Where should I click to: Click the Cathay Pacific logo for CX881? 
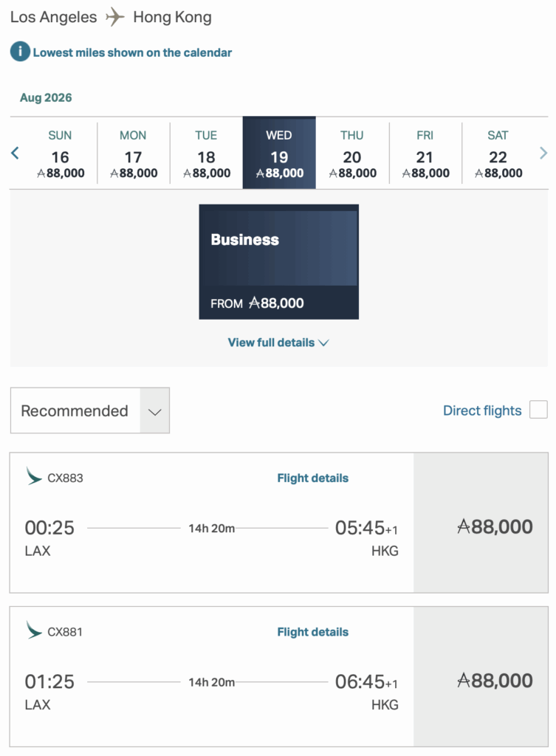[x=34, y=630]
